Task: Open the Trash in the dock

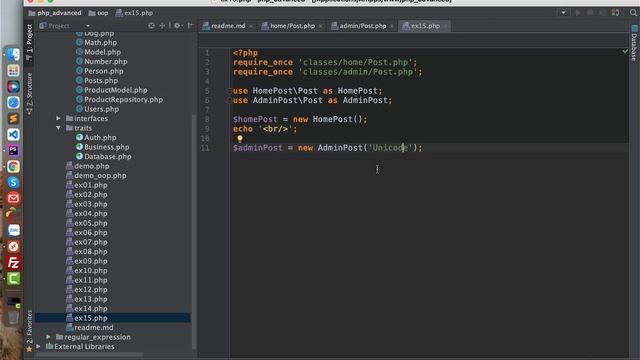Action: pyautogui.click(x=13, y=317)
